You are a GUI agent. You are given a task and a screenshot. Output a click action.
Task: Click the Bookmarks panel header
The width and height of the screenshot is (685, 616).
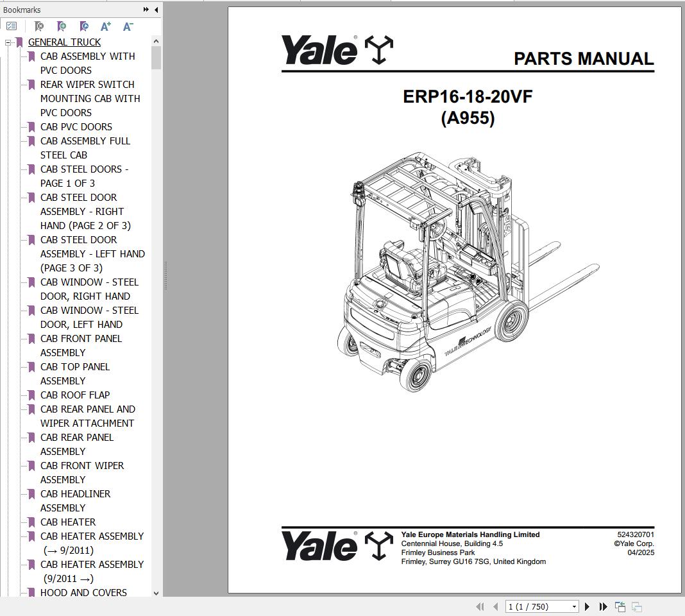(x=22, y=10)
